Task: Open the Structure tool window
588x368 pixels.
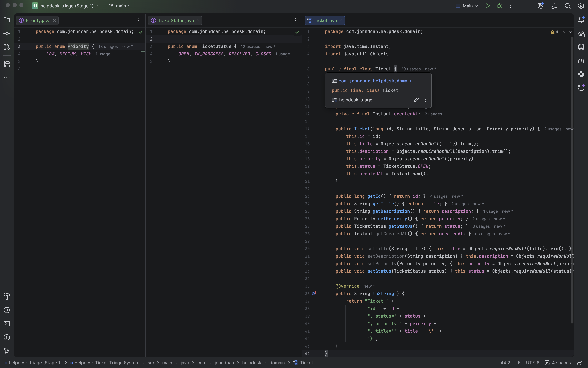Action: [7, 64]
